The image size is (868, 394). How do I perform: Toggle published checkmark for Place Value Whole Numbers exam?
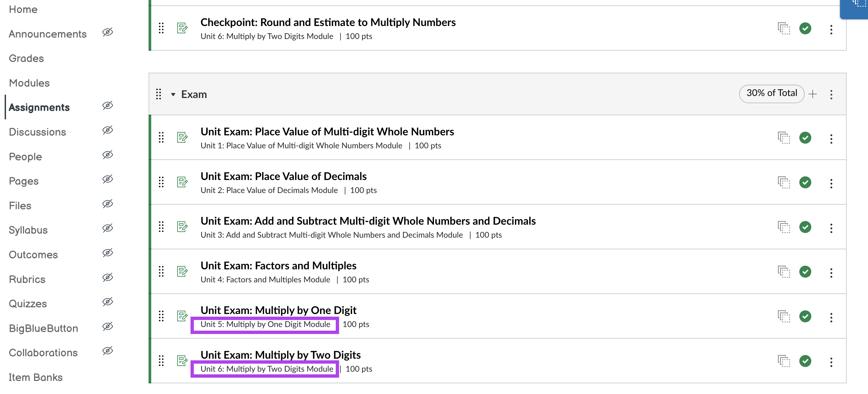[x=805, y=138]
